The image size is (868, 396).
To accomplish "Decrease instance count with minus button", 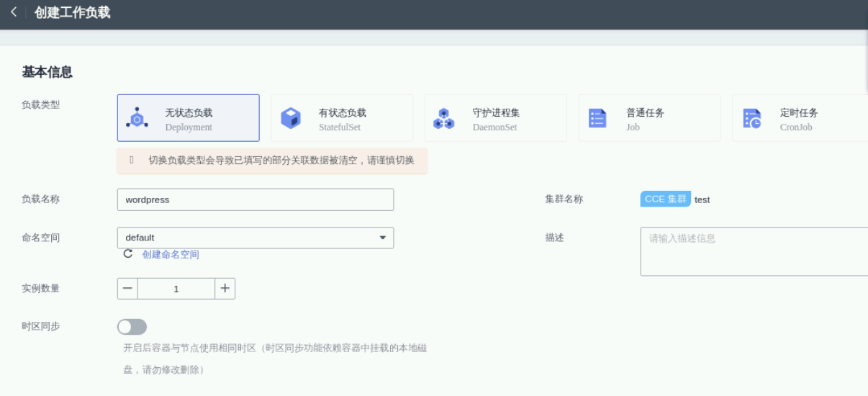I will 128,289.
